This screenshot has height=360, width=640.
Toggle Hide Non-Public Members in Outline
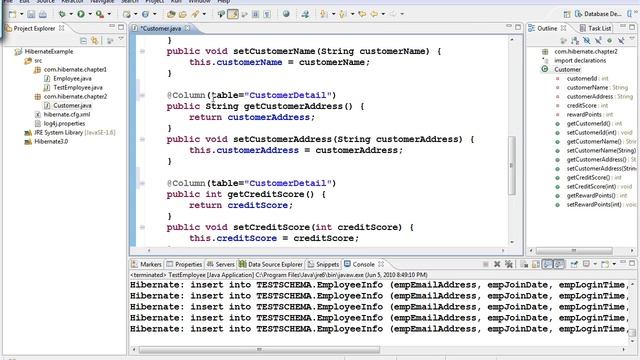tap(609, 40)
